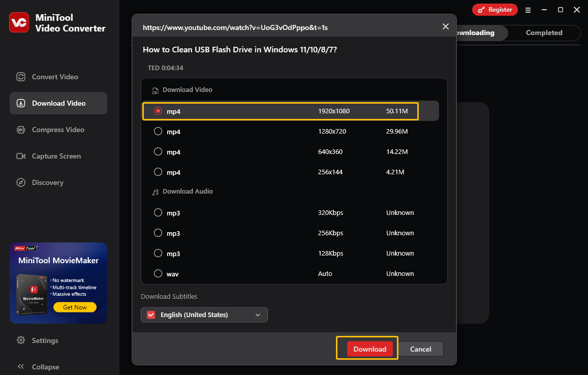Select mp4 640x360 radio option
The height and width of the screenshot is (375, 588).
(x=158, y=151)
